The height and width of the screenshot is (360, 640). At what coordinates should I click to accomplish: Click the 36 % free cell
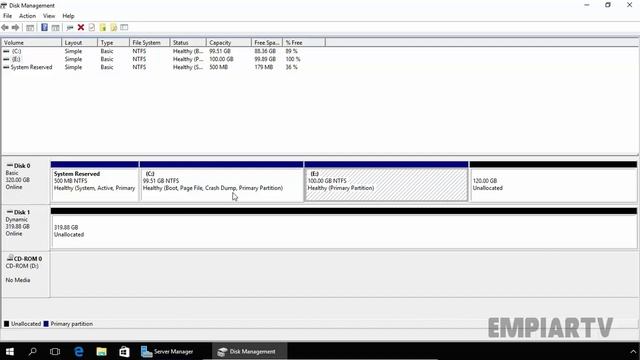[x=291, y=67]
